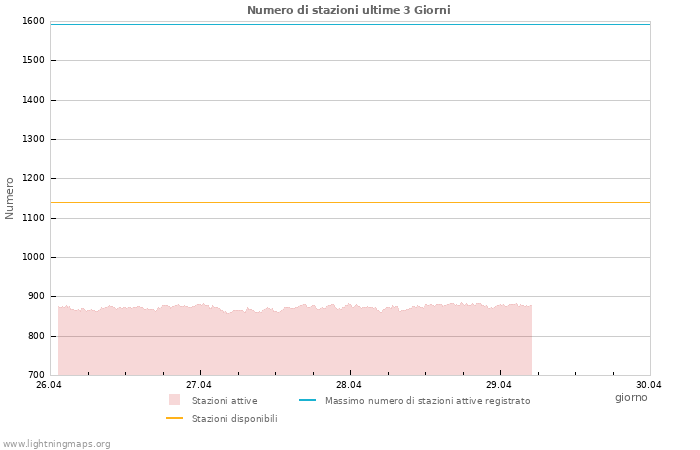Click the 1100 y-axis tick label
700x450 pixels.
click(x=33, y=218)
